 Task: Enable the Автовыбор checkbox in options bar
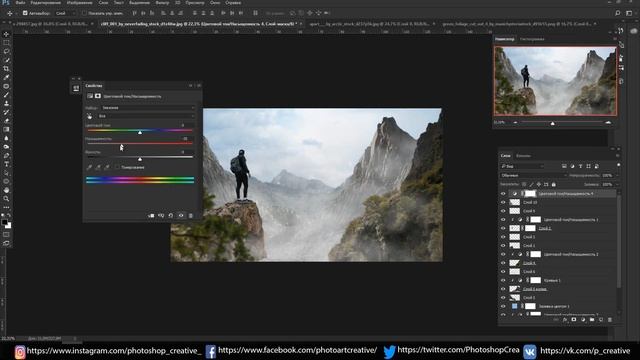(25, 13)
